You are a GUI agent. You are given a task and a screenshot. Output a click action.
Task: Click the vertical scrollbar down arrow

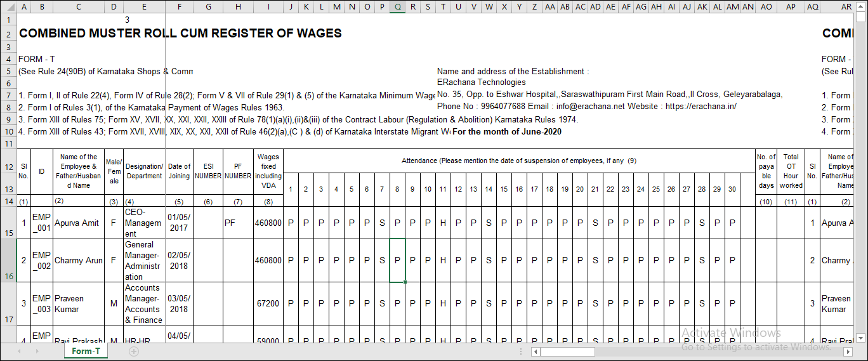(x=861, y=338)
